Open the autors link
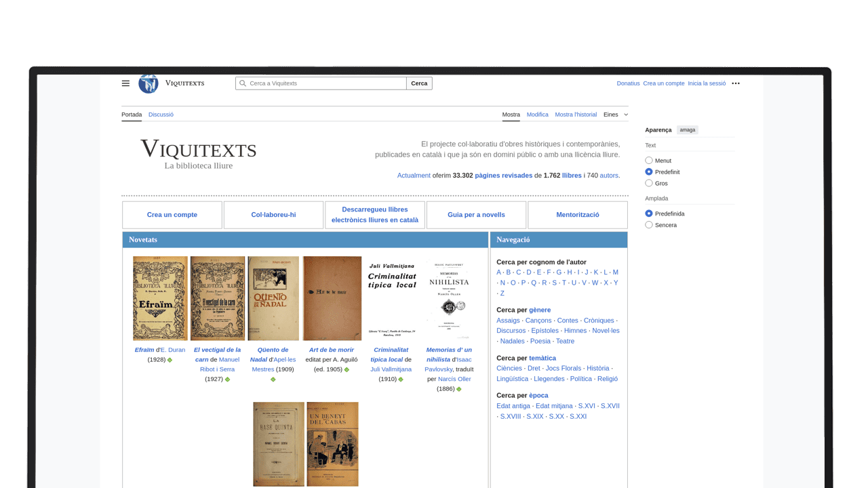The height and width of the screenshot is (488, 868). (609, 176)
